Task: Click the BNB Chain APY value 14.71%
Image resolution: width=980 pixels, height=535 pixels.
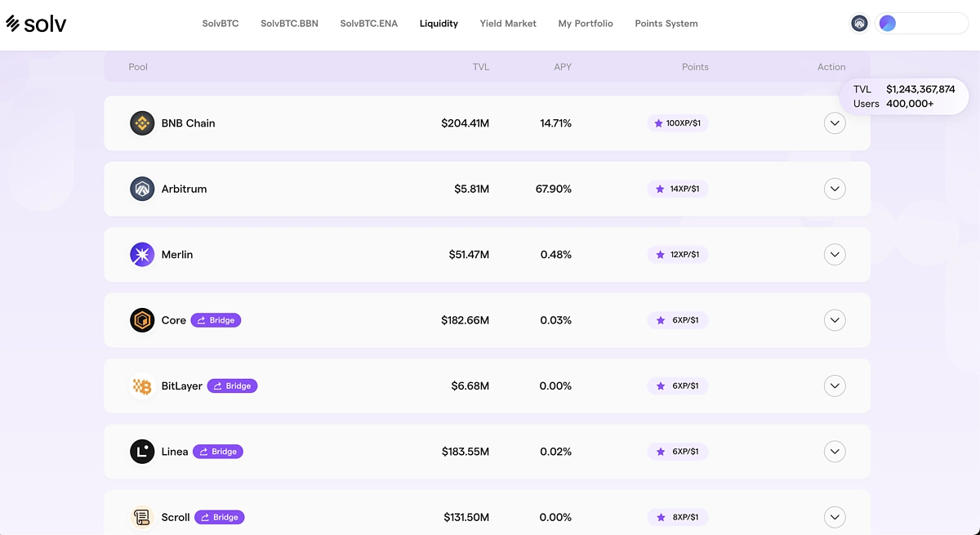Action: coord(555,123)
